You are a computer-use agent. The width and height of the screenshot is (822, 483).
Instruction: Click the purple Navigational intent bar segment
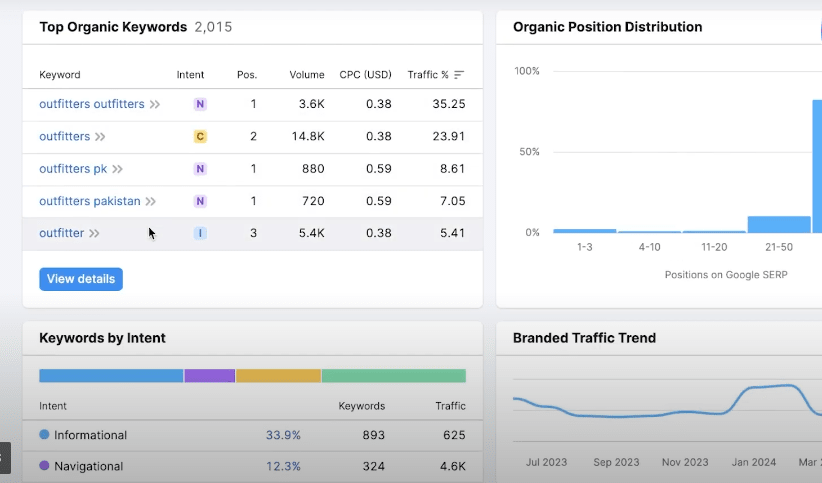(210, 375)
